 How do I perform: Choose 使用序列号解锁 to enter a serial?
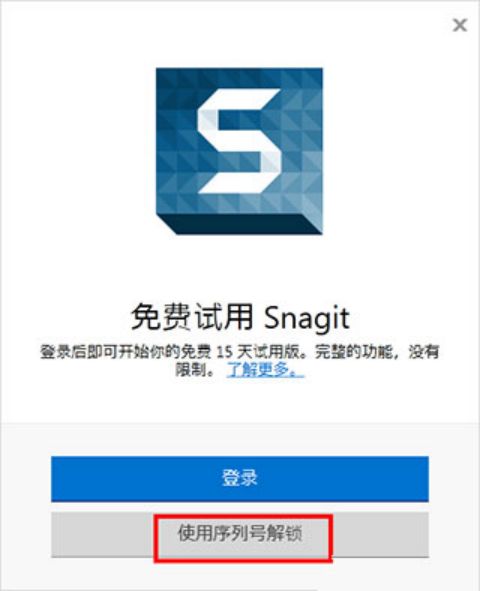(240, 534)
